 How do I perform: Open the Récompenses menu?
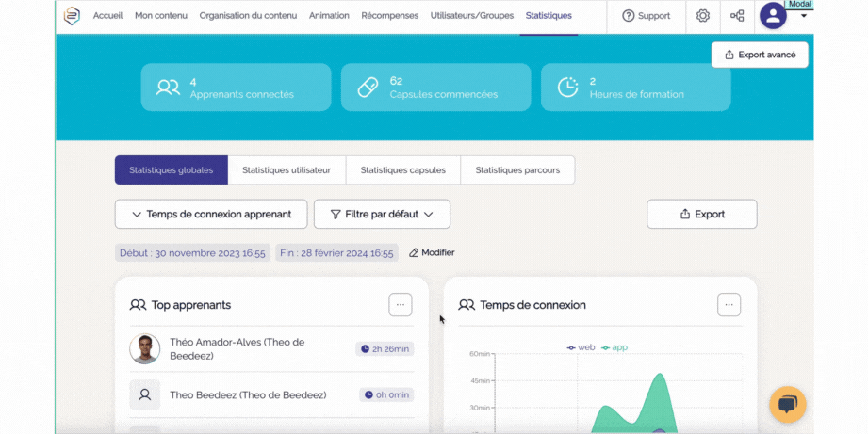click(389, 16)
